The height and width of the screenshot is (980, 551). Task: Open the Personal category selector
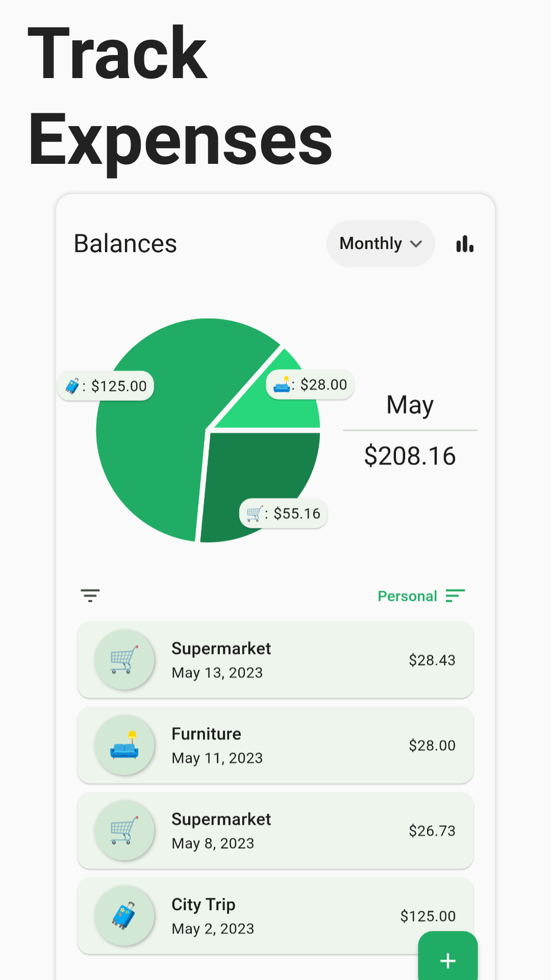(407, 596)
